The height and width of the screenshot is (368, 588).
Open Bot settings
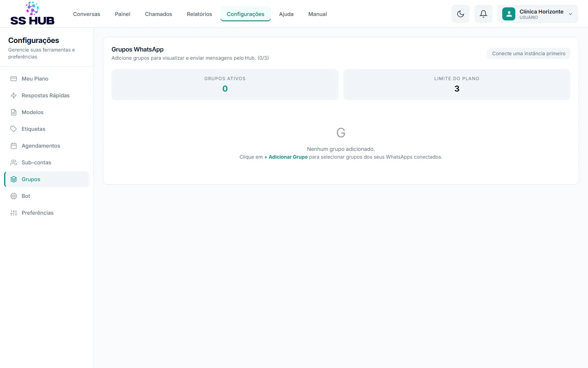(x=47, y=196)
